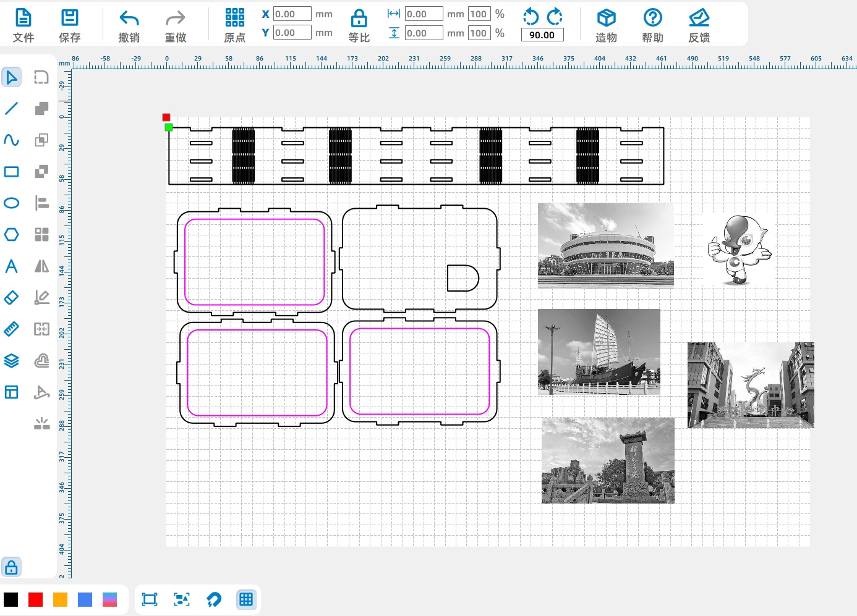857x616 pixels.
Task: Toggle the aspect ratio lock
Action: [x=359, y=25]
